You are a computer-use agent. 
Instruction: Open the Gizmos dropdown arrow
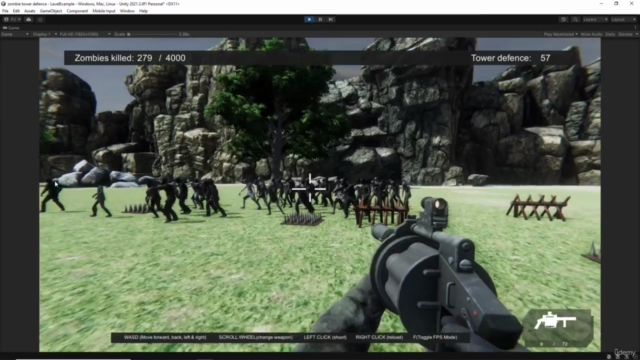(636, 34)
